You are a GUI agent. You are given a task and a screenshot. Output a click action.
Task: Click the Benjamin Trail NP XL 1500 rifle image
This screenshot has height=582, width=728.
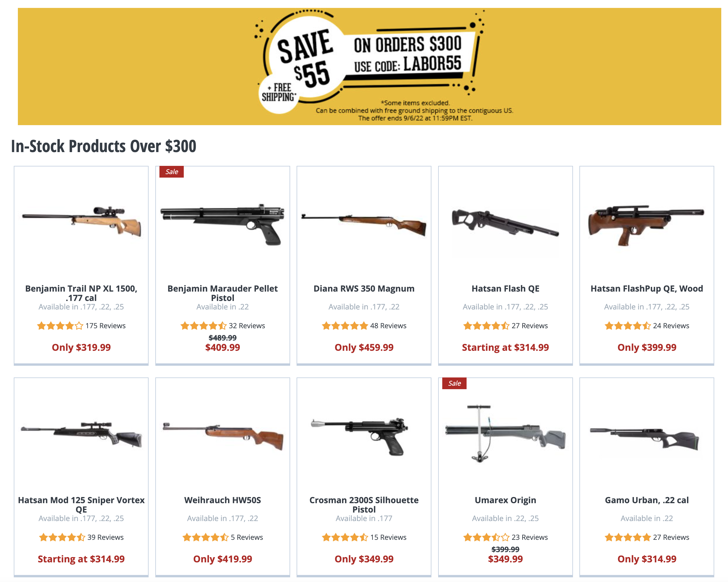pyautogui.click(x=81, y=221)
